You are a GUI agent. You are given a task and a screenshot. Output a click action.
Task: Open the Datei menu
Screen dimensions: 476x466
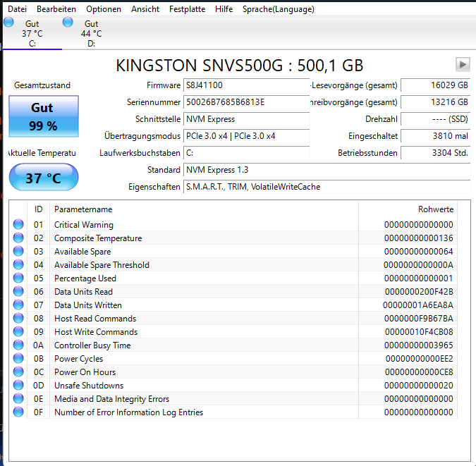tap(17, 9)
